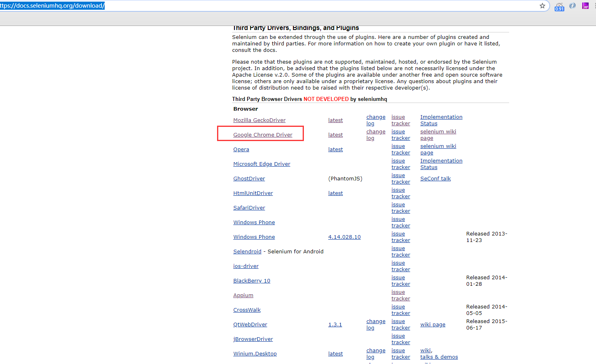Viewport: 596px width, 364px height.
Task: Open the BlackBerry 10 issue tracker
Action: pyautogui.click(x=401, y=280)
